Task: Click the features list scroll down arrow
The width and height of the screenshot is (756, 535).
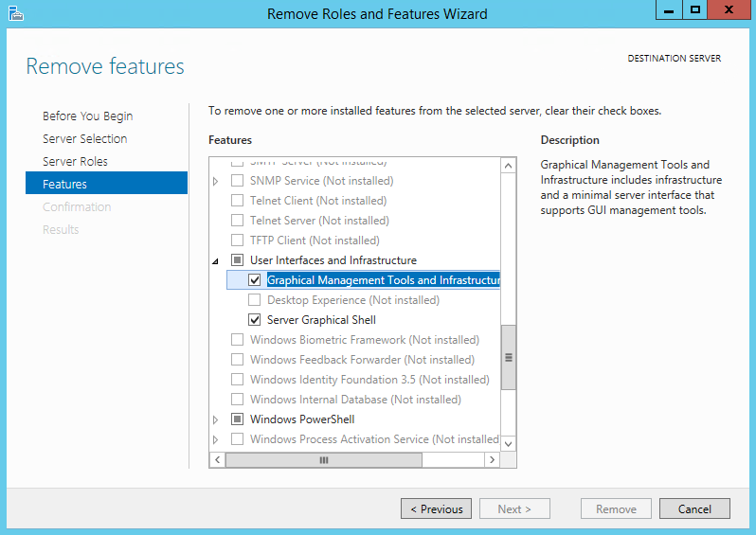Action: (x=508, y=443)
